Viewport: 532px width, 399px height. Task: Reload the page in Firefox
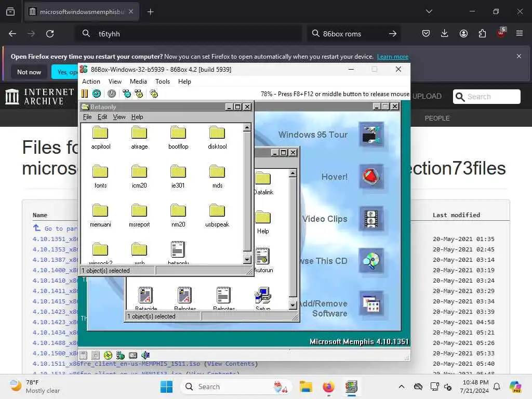point(50,34)
